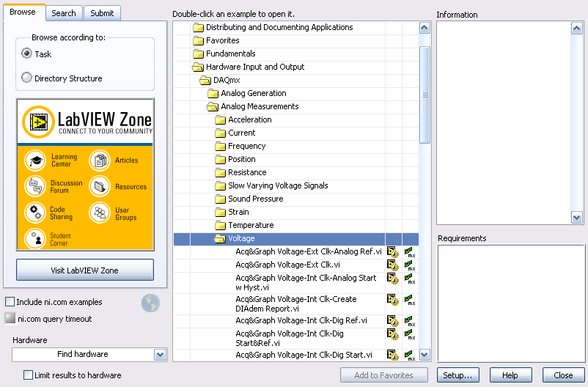
Task: Click the Student Corner icon
Action: pyautogui.click(x=35, y=238)
